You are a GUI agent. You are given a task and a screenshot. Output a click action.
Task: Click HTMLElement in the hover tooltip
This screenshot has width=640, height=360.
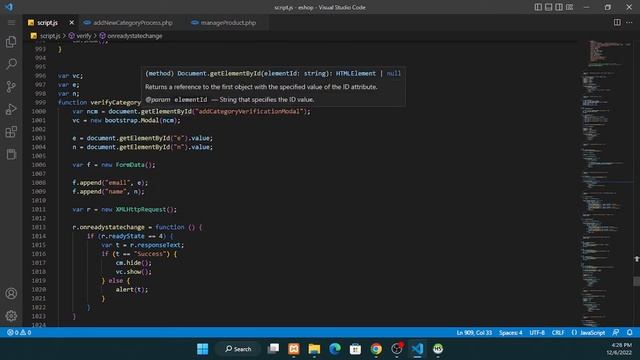[x=356, y=73]
